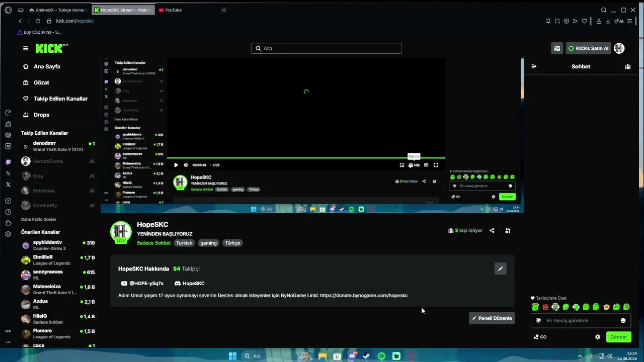Open the taskbar volume control

(609, 356)
